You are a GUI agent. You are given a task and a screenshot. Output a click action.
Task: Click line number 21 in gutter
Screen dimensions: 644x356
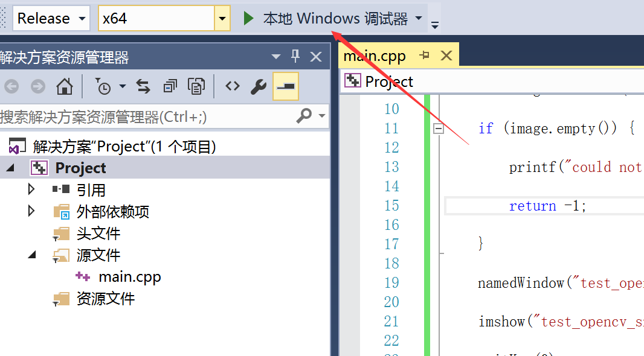coord(391,321)
